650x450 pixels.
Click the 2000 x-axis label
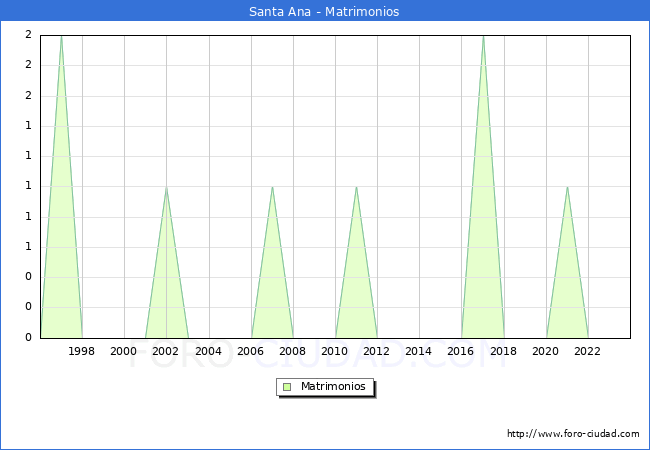pyautogui.click(x=124, y=351)
